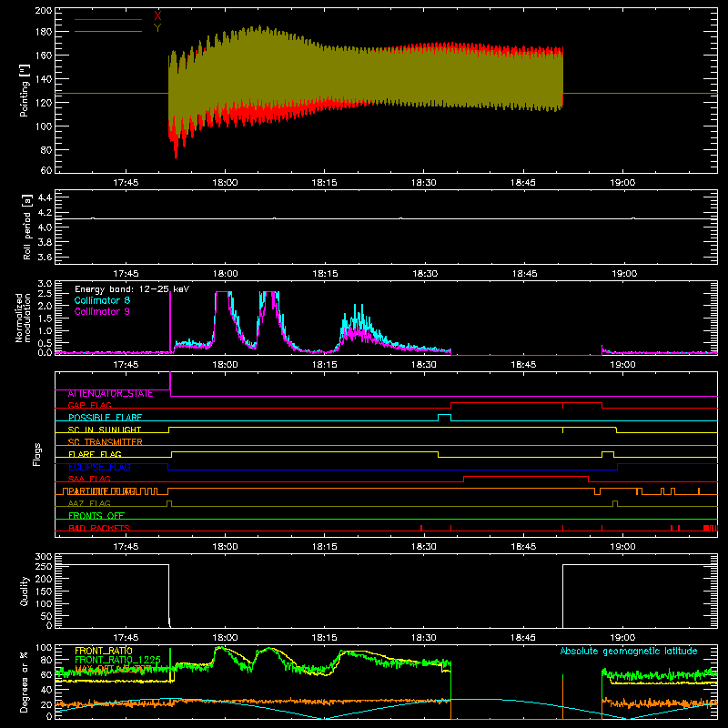Click the 18:45 tick under the Pointing plot

(x=523, y=183)
